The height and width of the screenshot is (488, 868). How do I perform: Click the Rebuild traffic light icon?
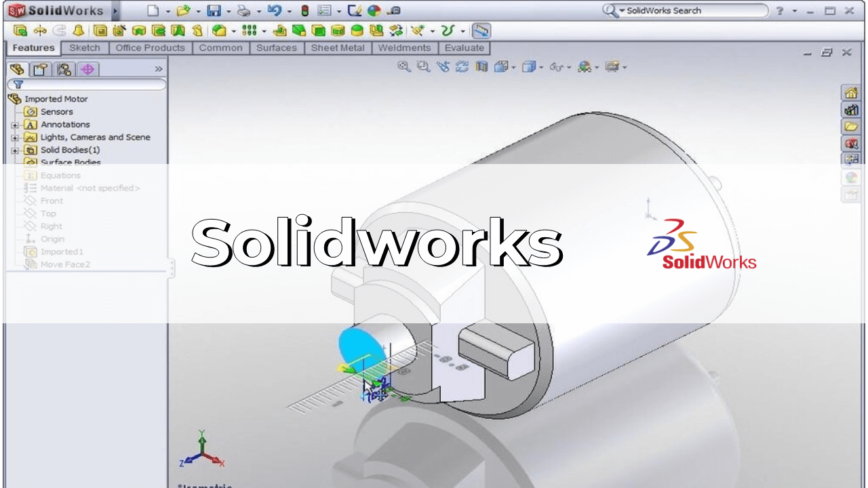[304, 10]
